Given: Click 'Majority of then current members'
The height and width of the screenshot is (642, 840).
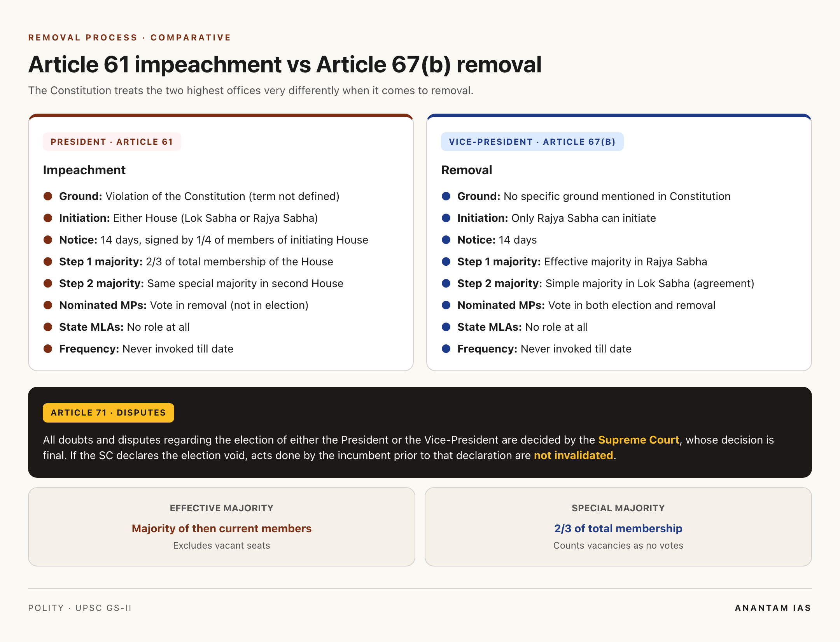Looking at the screenshot, I should pos(222,529).
